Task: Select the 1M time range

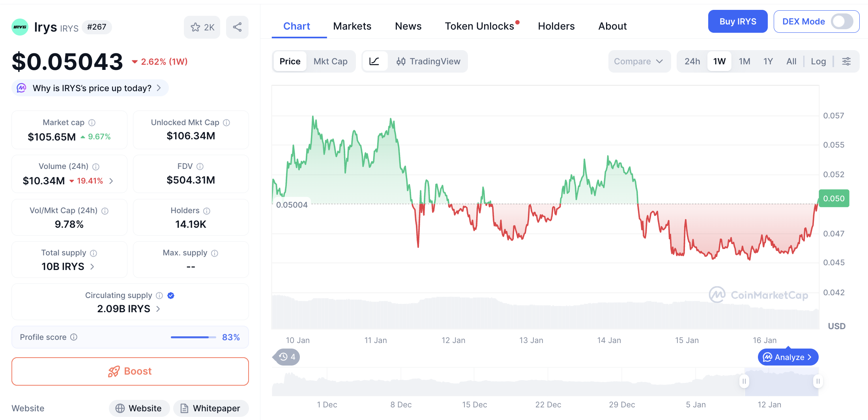Action: point(744,61)
